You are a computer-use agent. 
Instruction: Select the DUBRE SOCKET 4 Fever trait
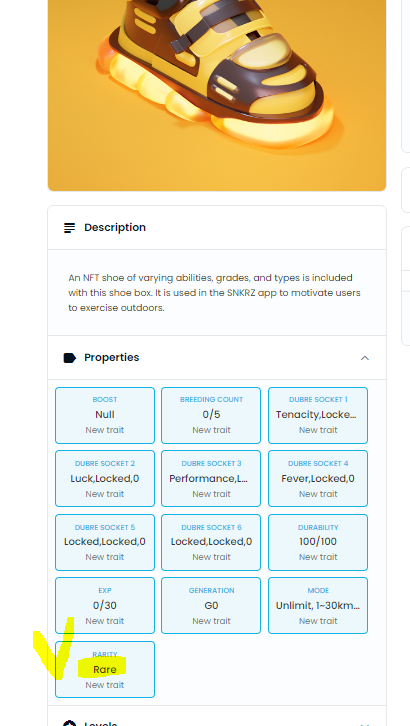318,478
